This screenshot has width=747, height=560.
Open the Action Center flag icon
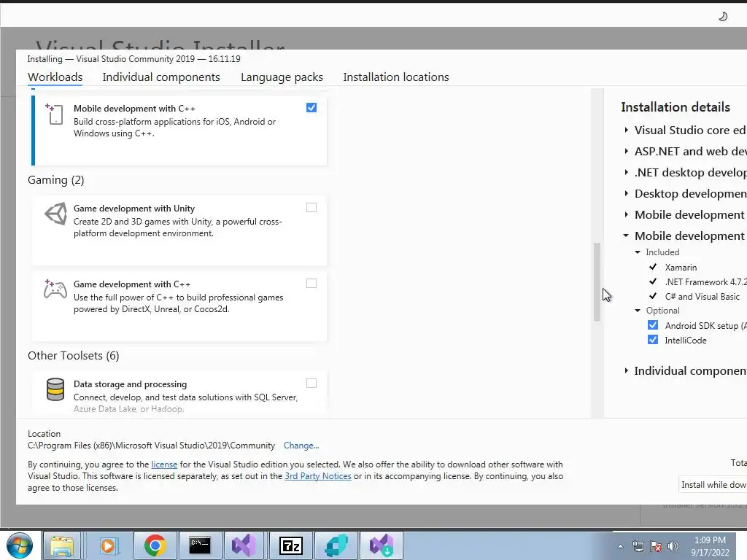click(x=656, y=546)
